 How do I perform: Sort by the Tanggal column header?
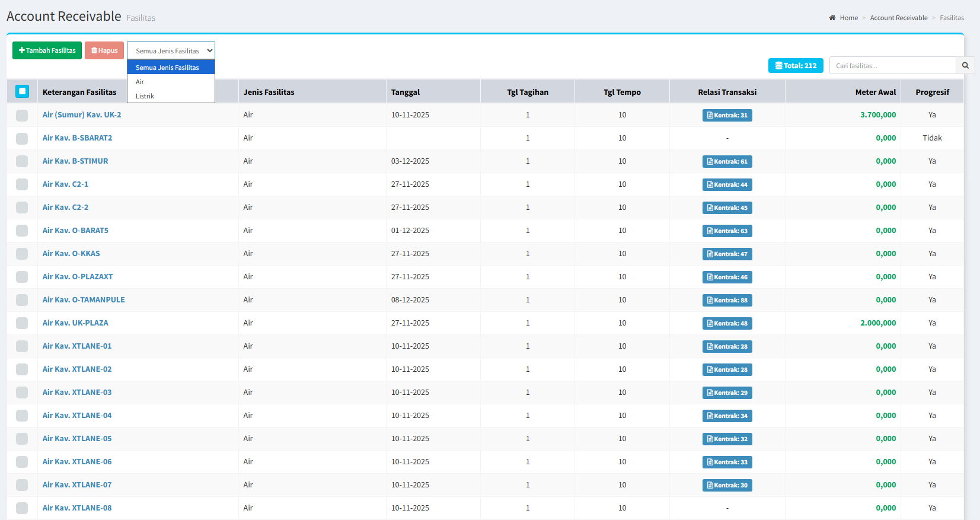(406, 92)
